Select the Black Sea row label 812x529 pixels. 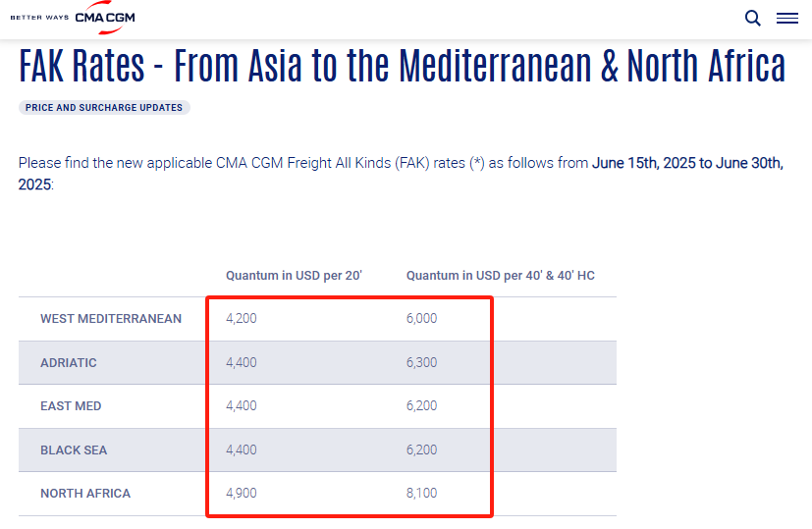click(x=74, y=450)
